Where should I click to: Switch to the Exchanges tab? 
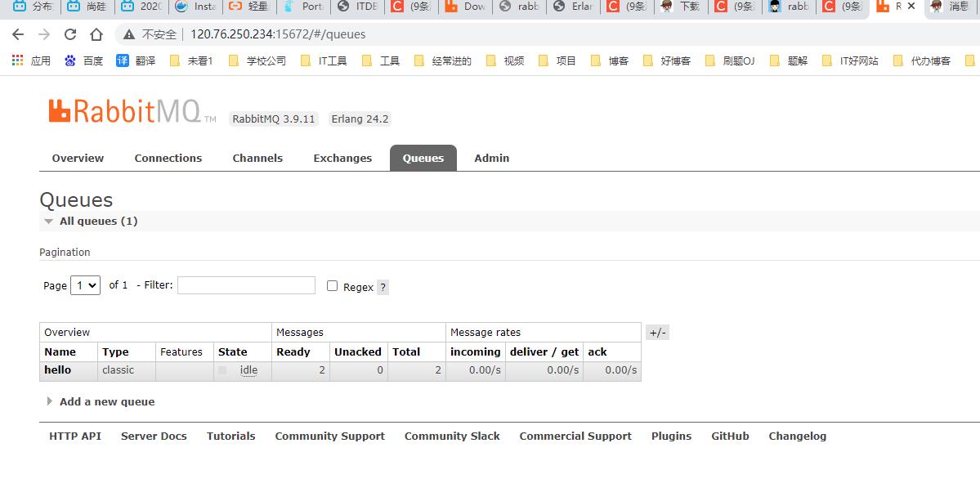tap(342, 159)
